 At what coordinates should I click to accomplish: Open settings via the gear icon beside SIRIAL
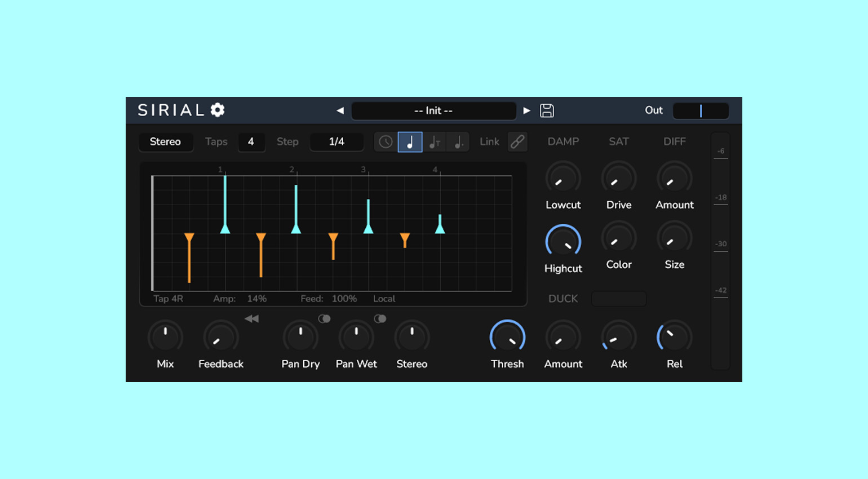tap(218, 110)
